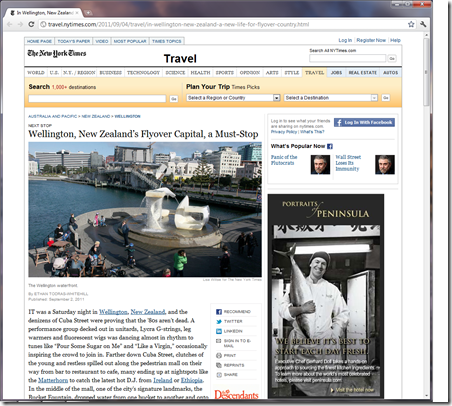Screen dimensions: 452x406
Task: Open a new browser tab
Action: click(x=88, y=13)
